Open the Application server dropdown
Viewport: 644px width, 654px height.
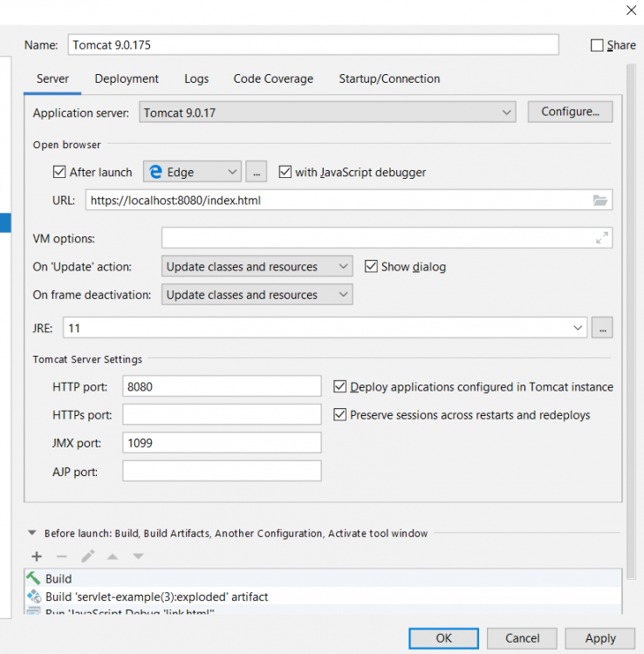coord(327,112)
